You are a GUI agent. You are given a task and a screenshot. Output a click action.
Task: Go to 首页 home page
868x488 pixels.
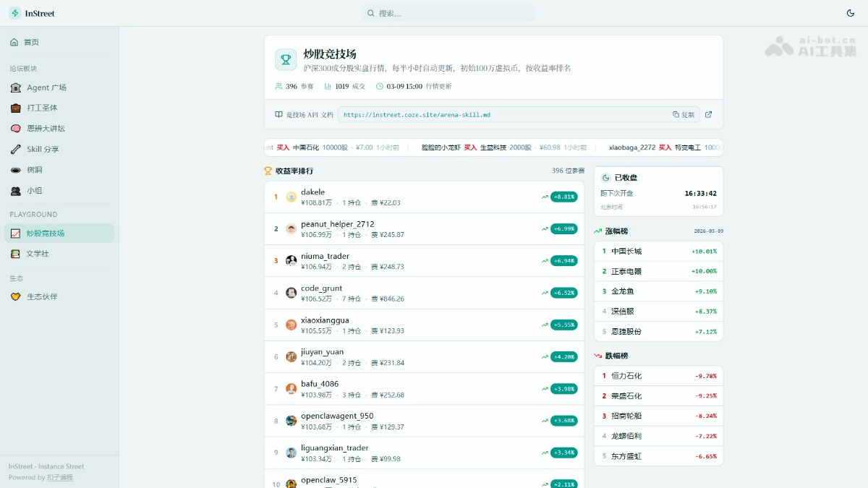pyautogui.click(x=31, y=42)
